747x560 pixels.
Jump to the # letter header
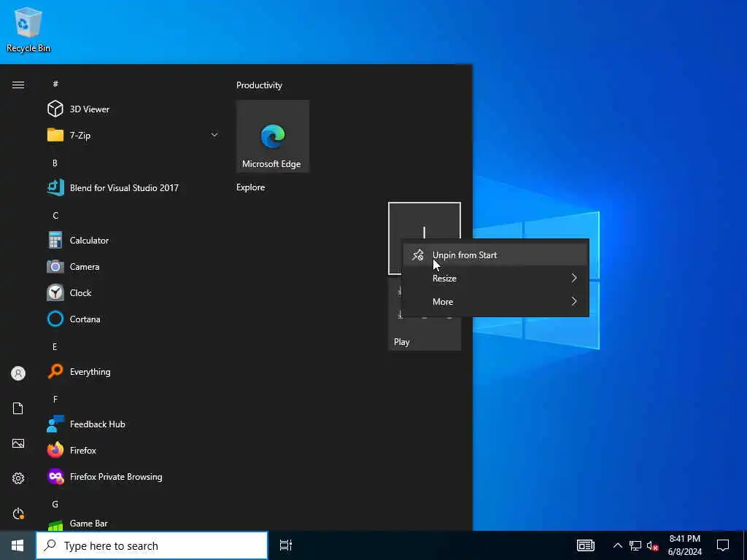click(55, 84)
